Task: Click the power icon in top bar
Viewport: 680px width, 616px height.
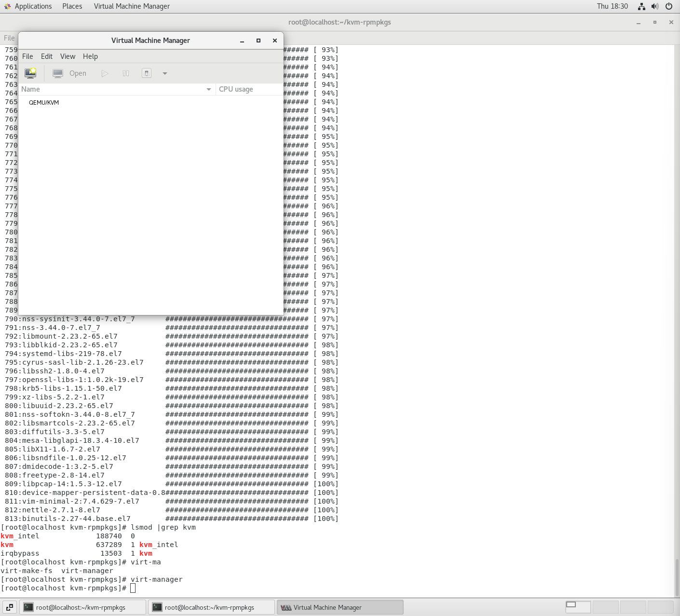Action: (669, 6)
